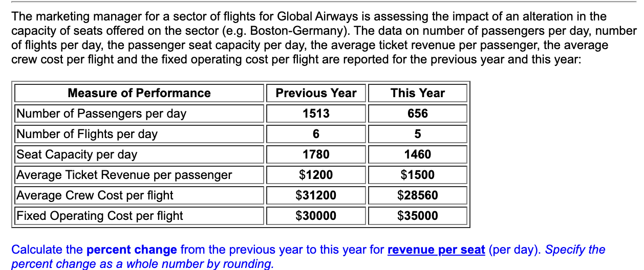Select the $30000 operating cost cell
The width and height of the screenshot is (644, 270).
(316, 216)
